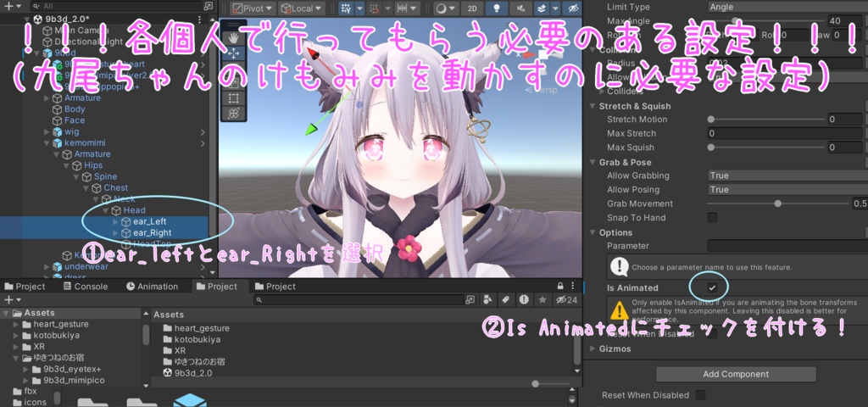The width and height of the screenshot is (868, 407).
Task: Open Allow Grabbing dropdown
Action: pos(787,176)
